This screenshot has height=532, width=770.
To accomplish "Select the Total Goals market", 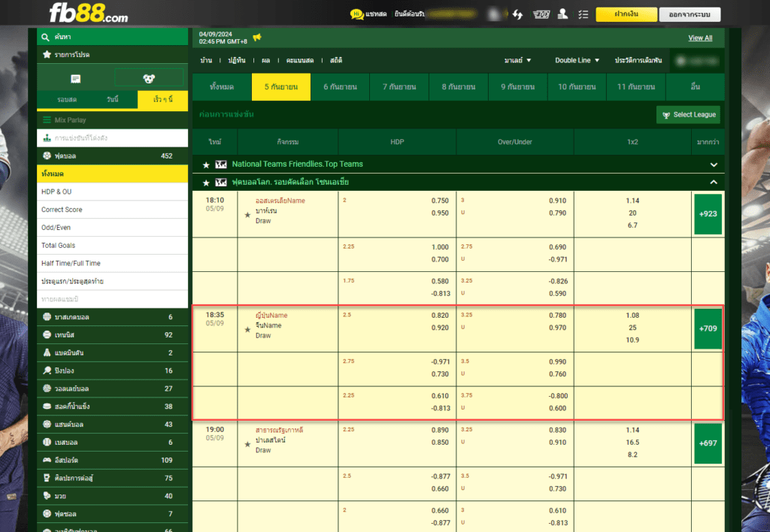I will tap(113, 246).
